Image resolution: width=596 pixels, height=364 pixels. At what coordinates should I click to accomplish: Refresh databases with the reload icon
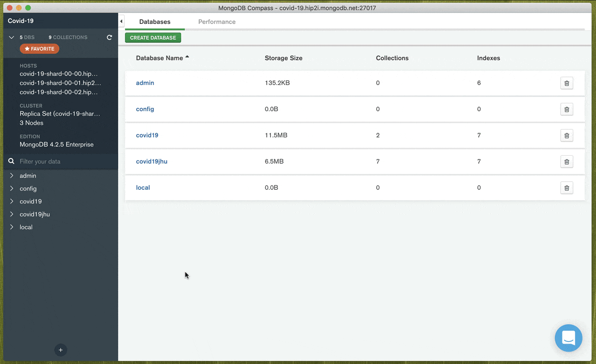tap(109, 37)
